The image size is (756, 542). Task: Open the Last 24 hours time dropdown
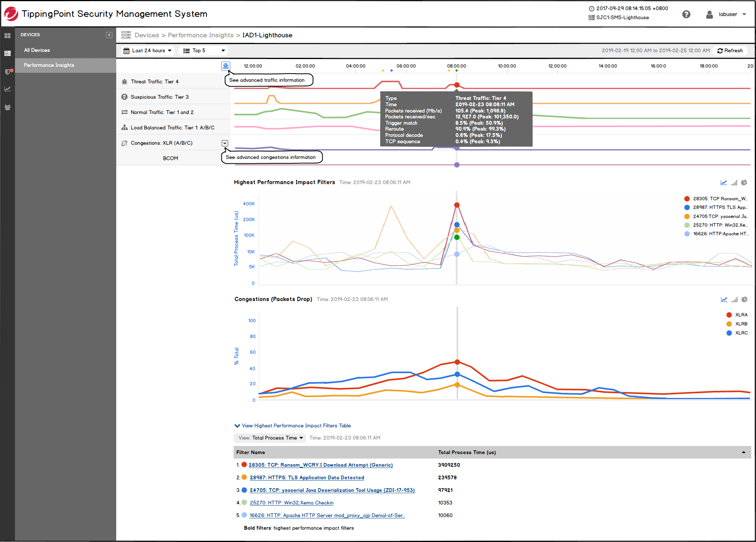pos(147,50)
